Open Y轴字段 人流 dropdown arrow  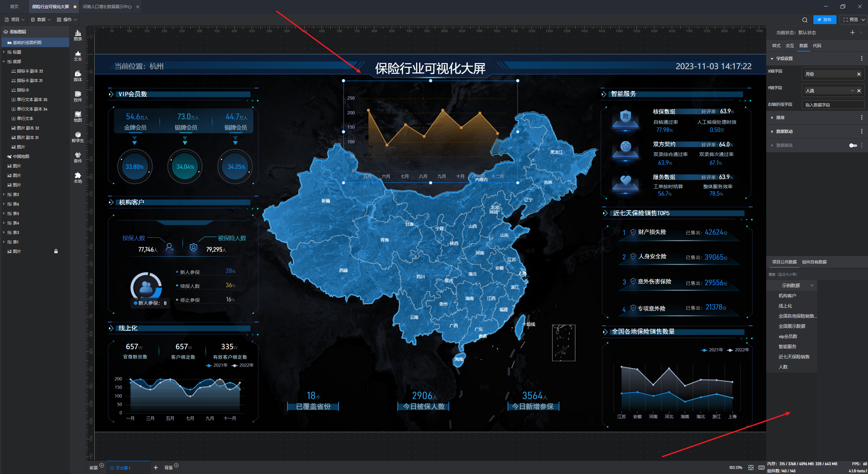tap(852, 91)
